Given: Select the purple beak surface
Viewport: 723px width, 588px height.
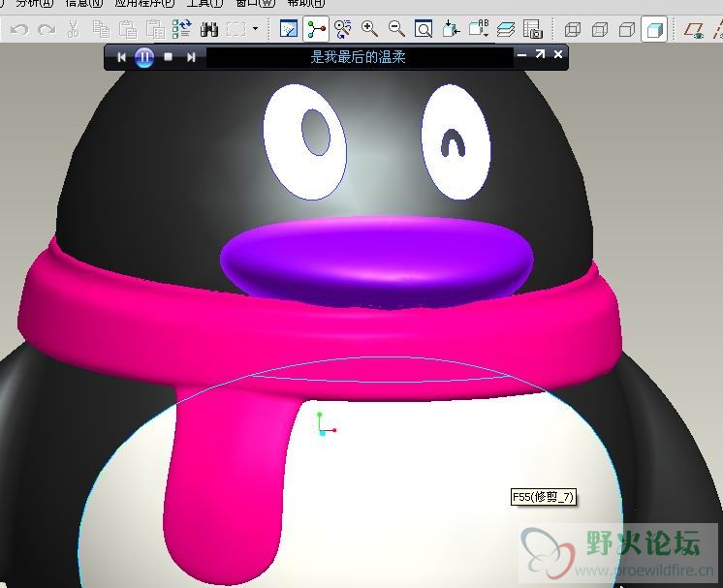Looking at the screenshot, I should [x=377, y=262].
